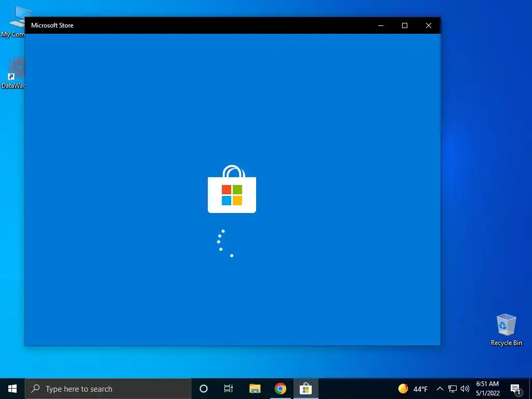This screenshot has height=399, width=532.
Task: Close the Microsoft Store window
Action: [429, 25]
